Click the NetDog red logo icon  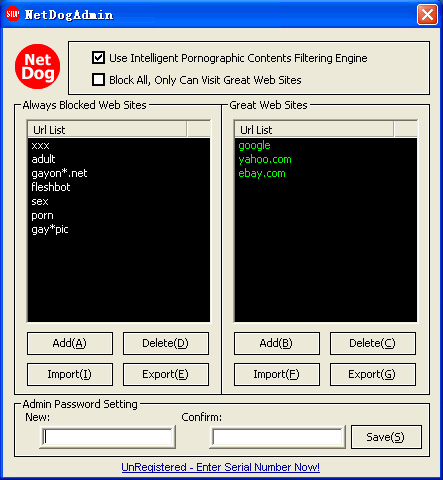(x=37, y=66)
